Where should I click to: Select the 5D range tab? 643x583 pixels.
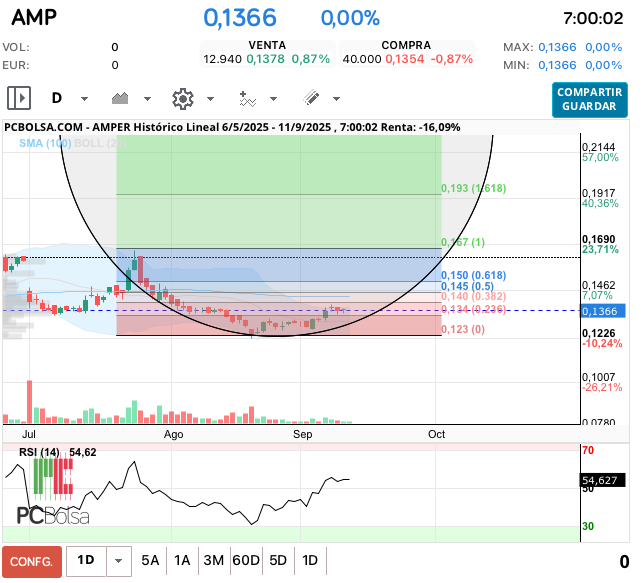point(278,560)
